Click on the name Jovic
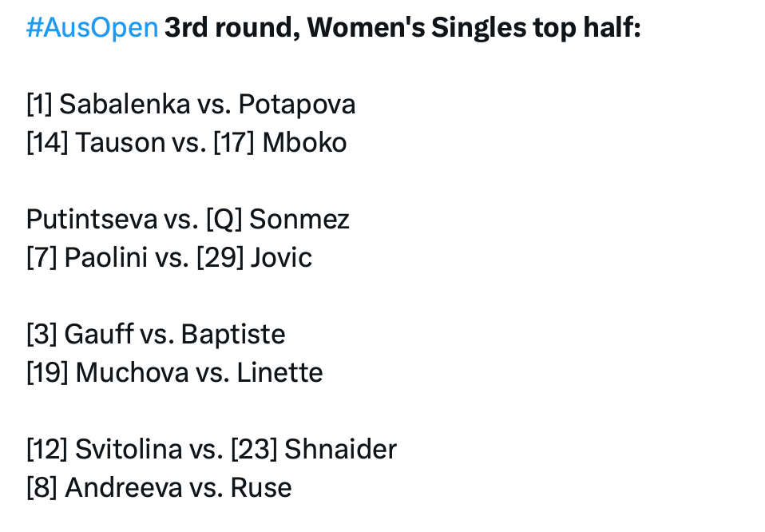 [281, 258]
